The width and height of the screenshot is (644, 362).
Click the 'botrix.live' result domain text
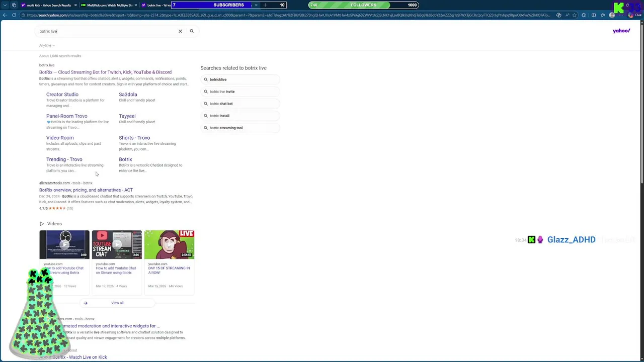point(47,65)
